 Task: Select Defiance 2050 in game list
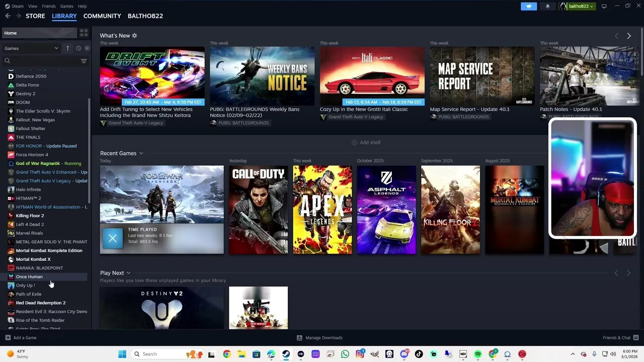tap(31, 76)
